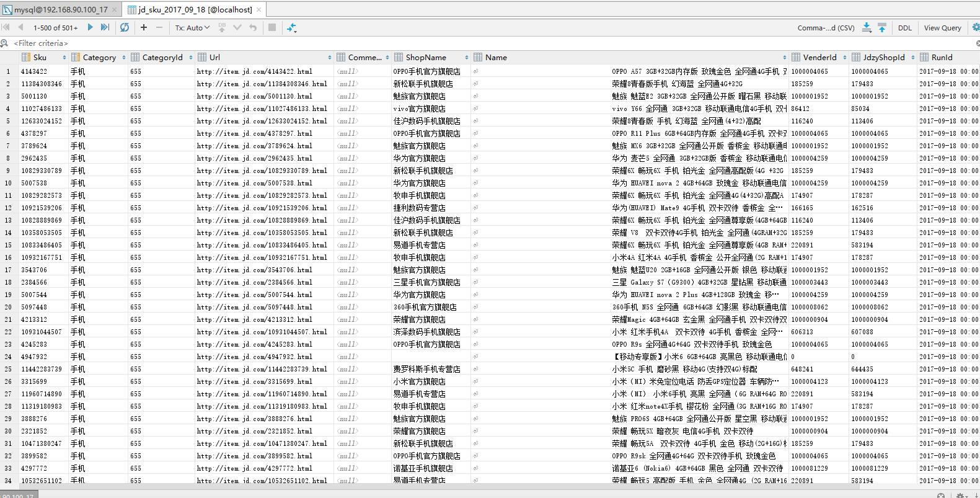Toggle sort arrows on the Sku column

click(64, 58)
